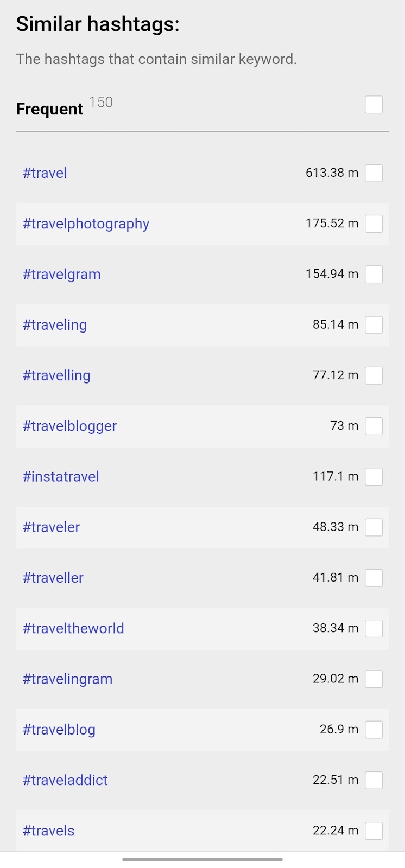Tick the #travelling hashtag checkbox
The width and height of the screenshot is (405, 868).
374,375
